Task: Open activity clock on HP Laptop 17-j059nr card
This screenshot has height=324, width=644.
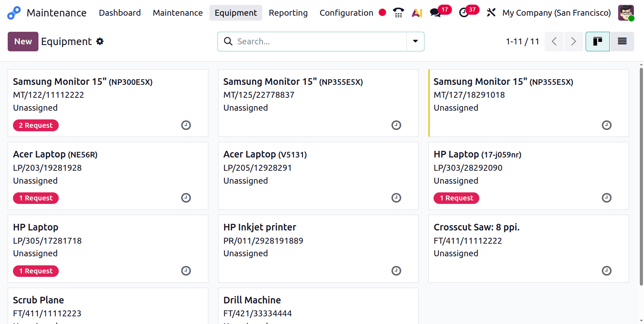Action: (607, 198)
